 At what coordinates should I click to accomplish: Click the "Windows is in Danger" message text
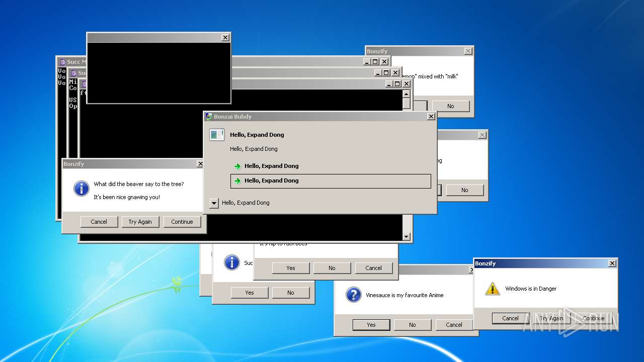[531, 289]
